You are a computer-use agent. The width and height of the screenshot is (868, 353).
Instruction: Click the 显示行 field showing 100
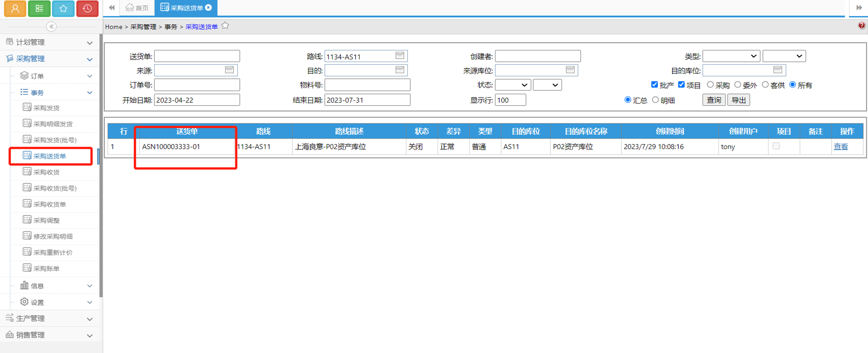pyautogui.click(x=510, y=100)
